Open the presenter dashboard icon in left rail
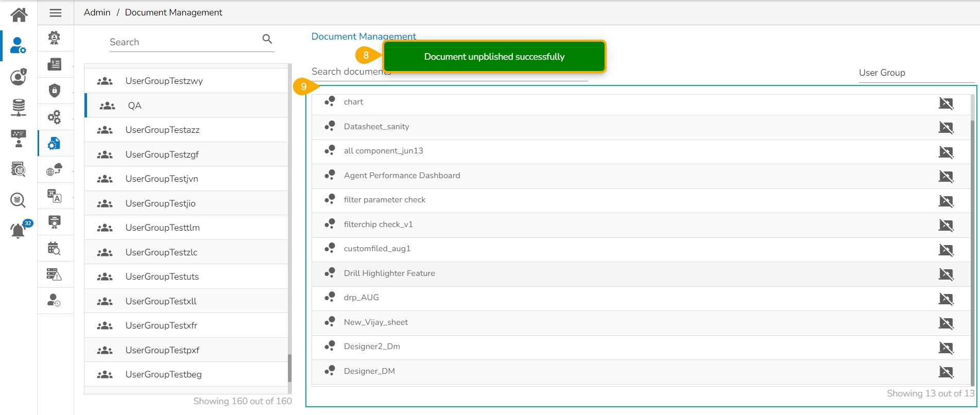 [19, 138]
